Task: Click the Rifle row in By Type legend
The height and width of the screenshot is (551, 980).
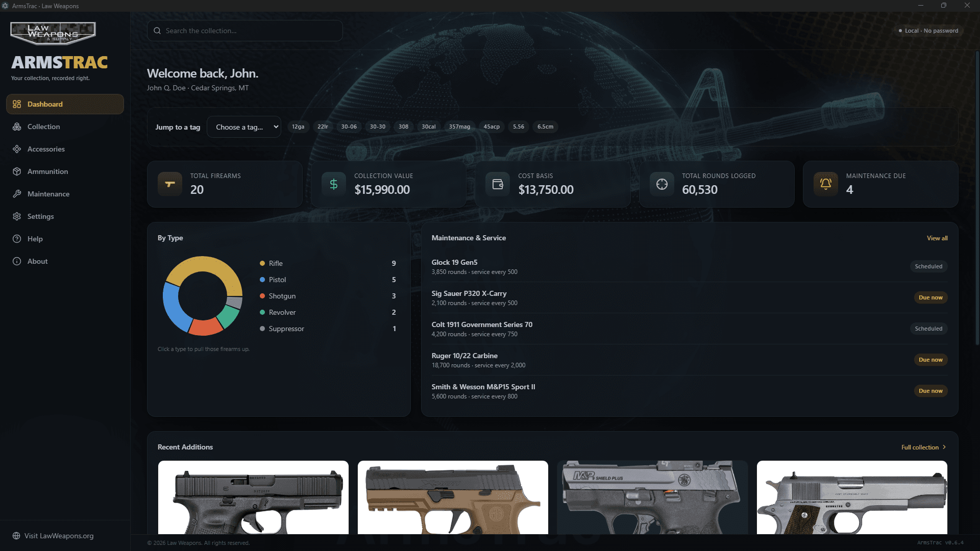Action: point(328,263)
